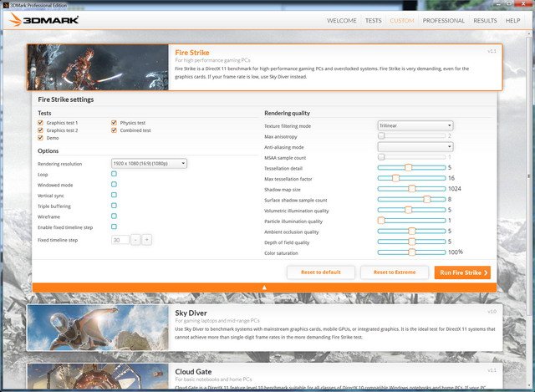Enable Windowed mode
The image size is (535, 392).
pos(114,185)
